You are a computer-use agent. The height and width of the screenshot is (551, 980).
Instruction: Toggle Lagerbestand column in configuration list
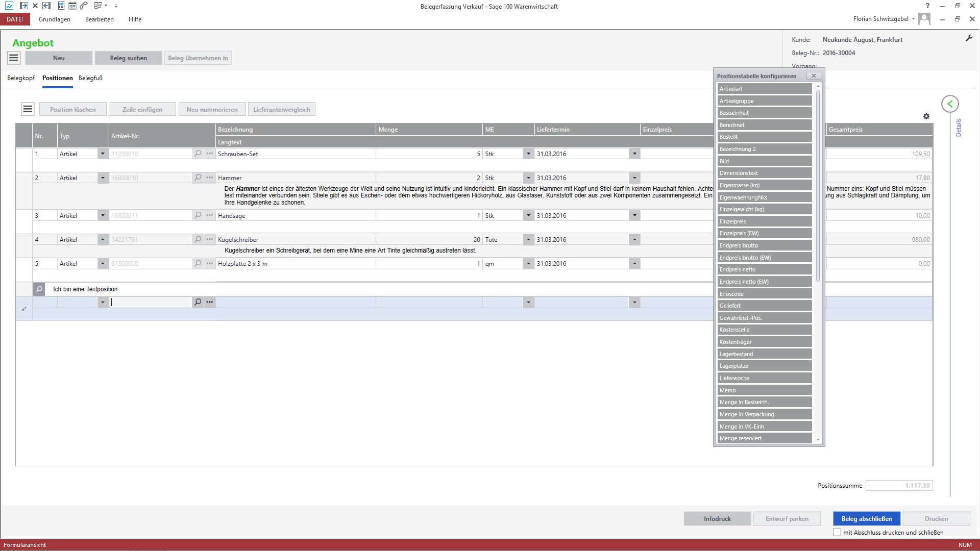[x=764, y=354]
